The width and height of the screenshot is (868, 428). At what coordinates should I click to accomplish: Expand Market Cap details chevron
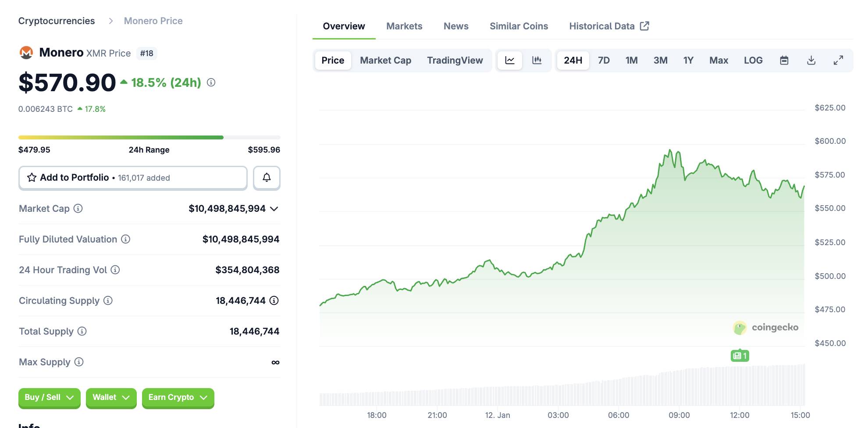[x=274, y=209]
